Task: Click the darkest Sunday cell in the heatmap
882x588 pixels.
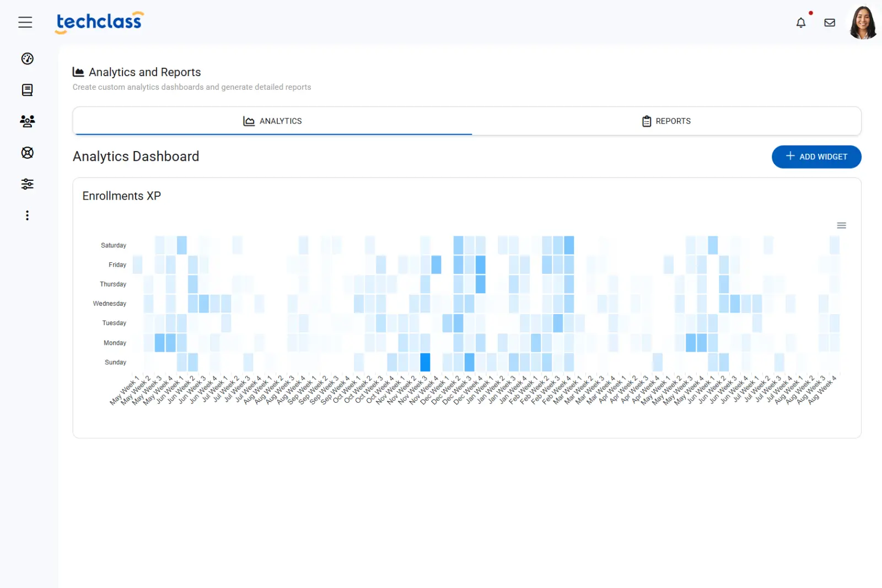Action: coord(425,362)
